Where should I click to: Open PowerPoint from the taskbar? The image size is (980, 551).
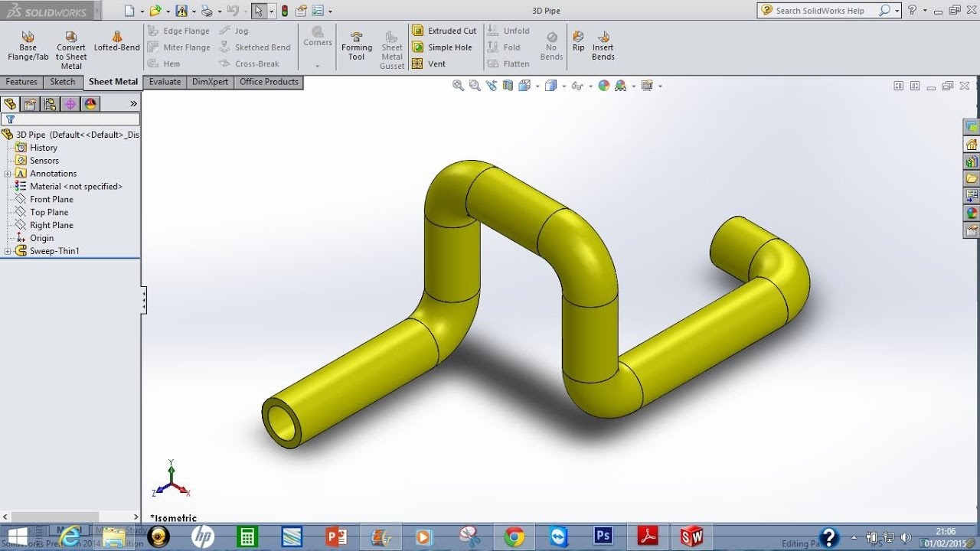click(337, 537)
